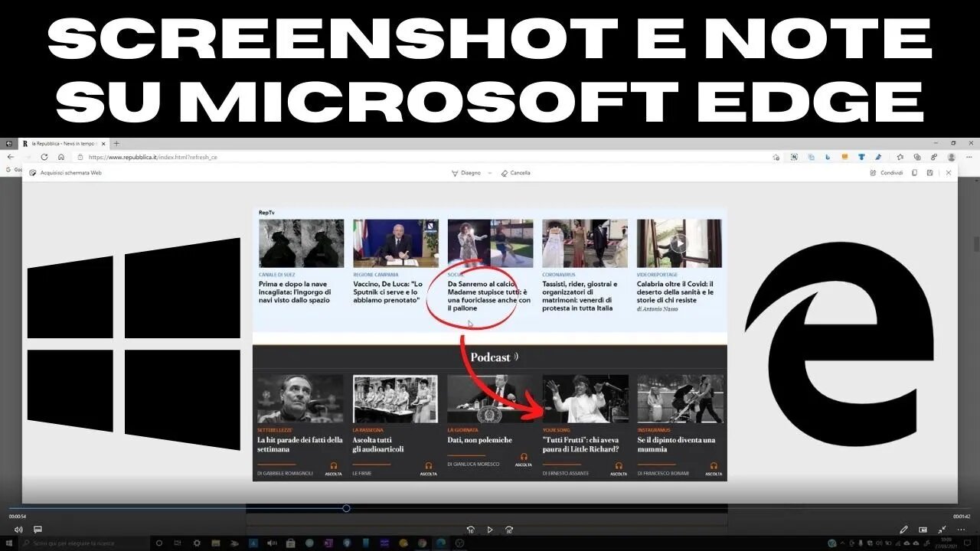Save the web capture with the save icon
980x551 pixels.
(929, 173)
